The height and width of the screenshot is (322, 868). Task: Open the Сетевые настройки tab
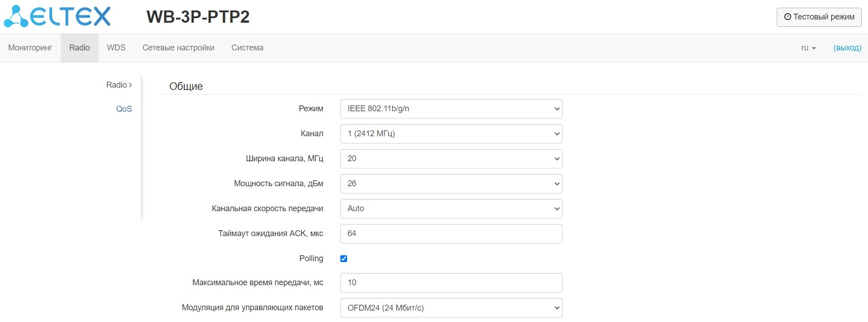coord(178,48)
